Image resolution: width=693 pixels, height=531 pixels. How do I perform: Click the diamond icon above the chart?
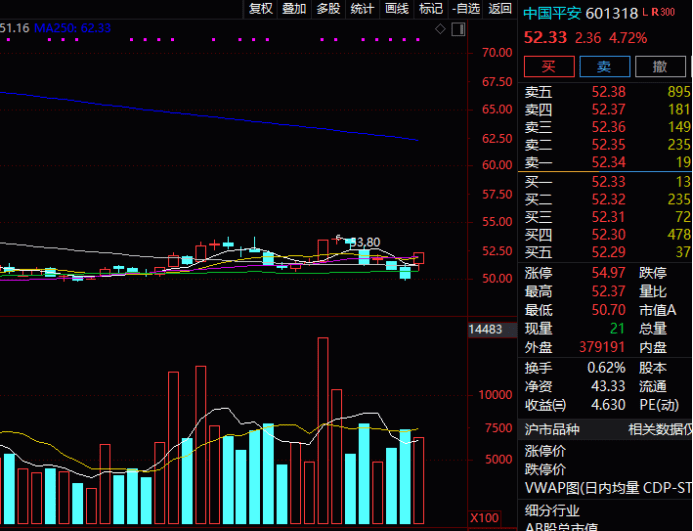(440, 29)
